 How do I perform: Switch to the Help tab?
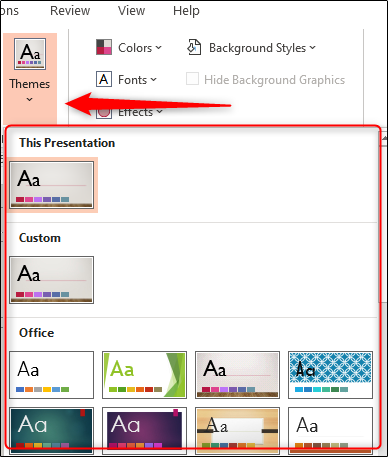coord(186,11)
